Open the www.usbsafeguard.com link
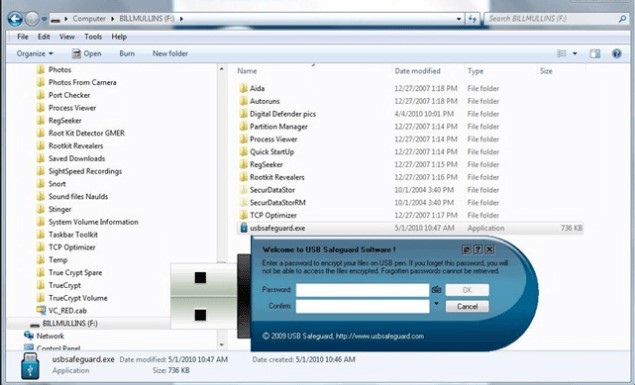 (x=380, y=336)
